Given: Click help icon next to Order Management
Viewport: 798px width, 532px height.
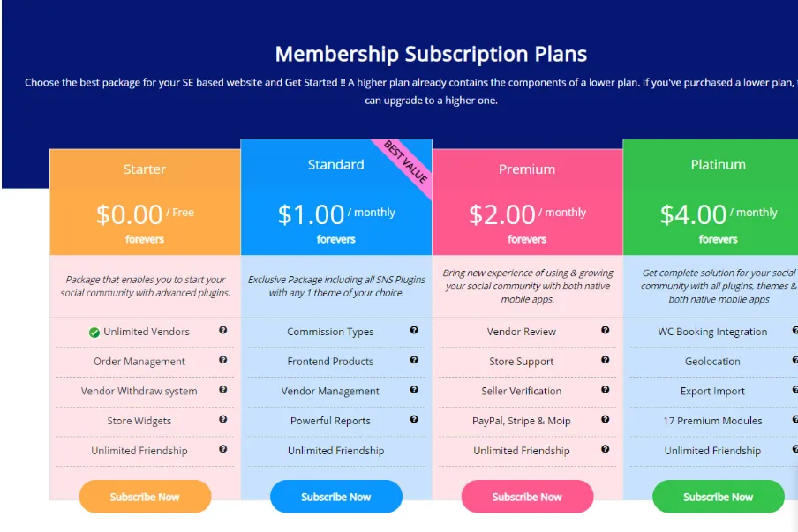Looking at the screenshot, I should click(x=223, y=360).
